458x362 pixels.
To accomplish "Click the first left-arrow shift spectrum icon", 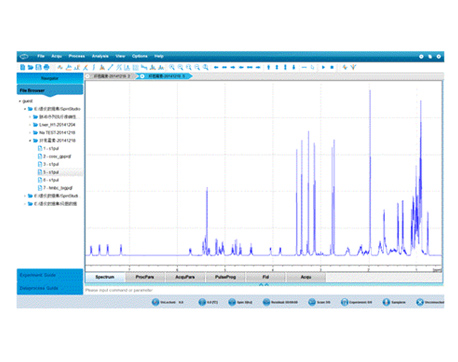I will pos(216,67).
